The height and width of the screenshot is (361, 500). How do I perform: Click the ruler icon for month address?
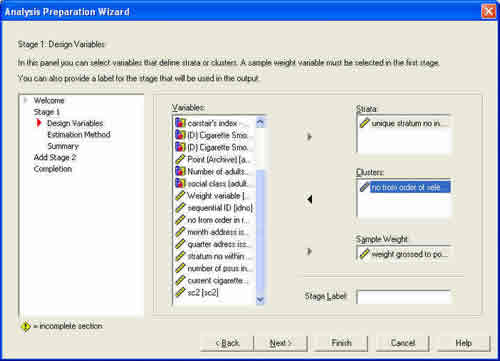pyautogui.click(x=180, y=232)
